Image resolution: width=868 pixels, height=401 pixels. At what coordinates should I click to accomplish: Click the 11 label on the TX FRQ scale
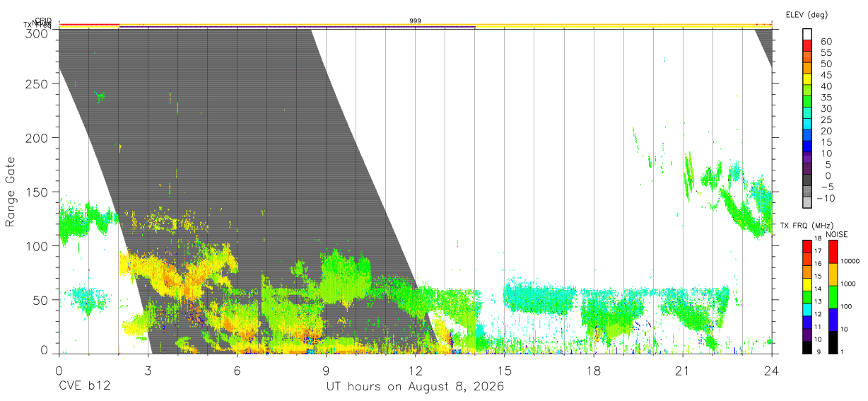(x=818, y=327)
